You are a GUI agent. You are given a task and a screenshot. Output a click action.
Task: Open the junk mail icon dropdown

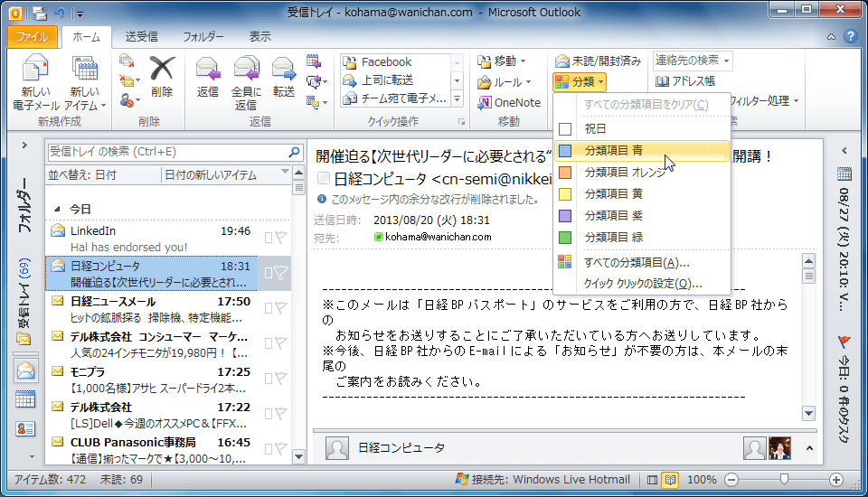(129, 100)
